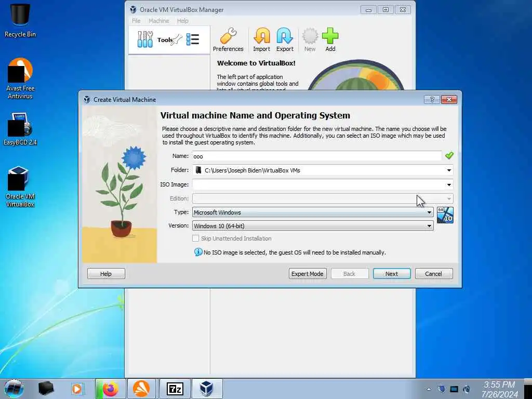This screenshot has height=399, width=532.
Task: Select Avast Free Antivirus desktop icon
Action: (20, 78)
